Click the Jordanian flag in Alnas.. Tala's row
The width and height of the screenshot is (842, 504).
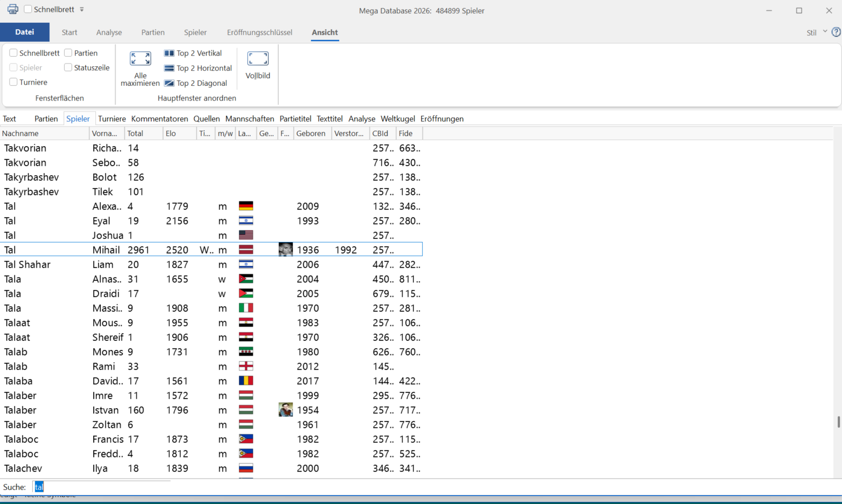point(246,278)
